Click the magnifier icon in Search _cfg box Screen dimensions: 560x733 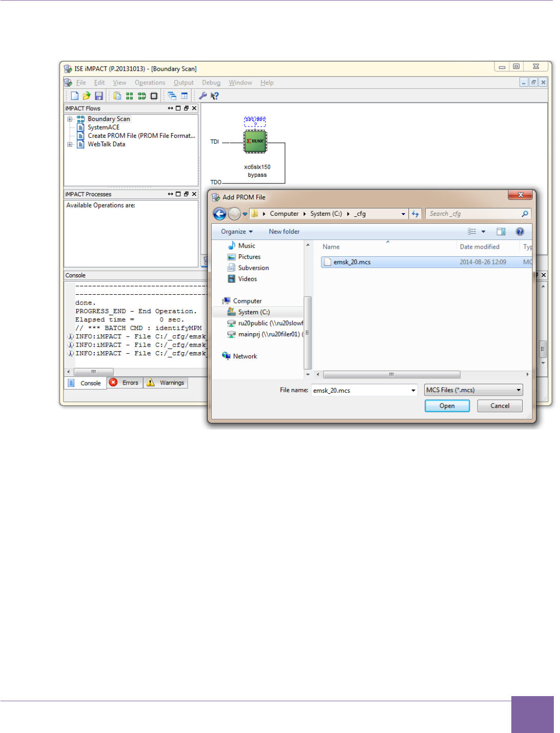click(525, 214)
